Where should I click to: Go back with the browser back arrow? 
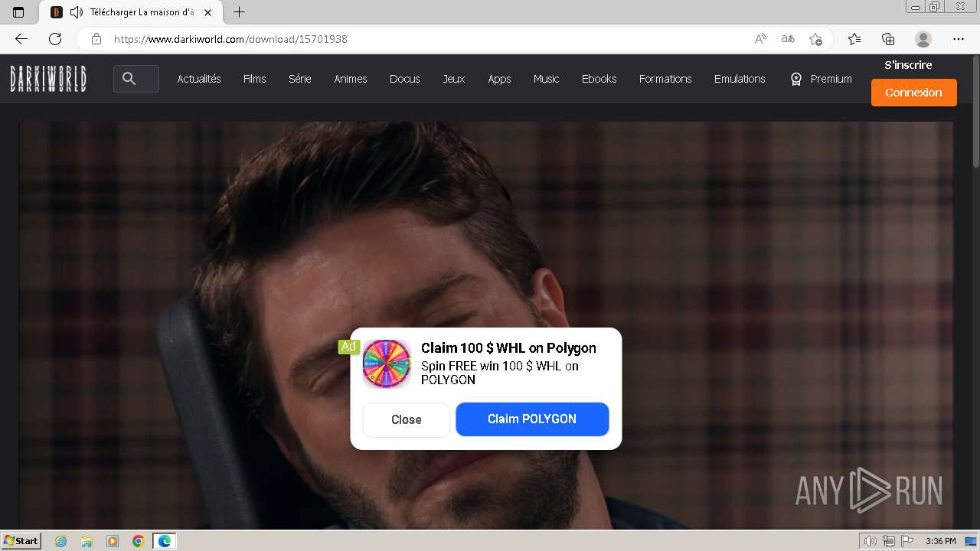coord(21,39)
